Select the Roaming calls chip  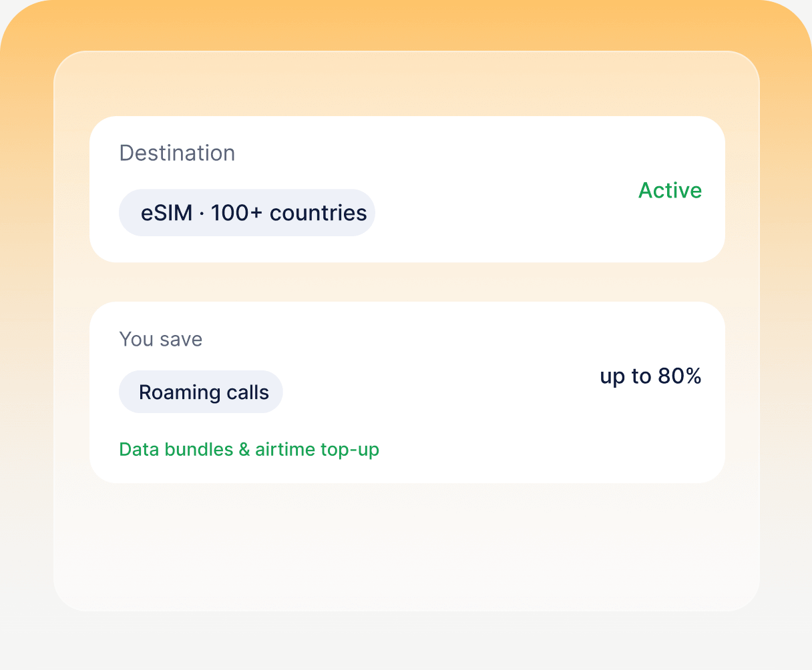tap(201, 392)
